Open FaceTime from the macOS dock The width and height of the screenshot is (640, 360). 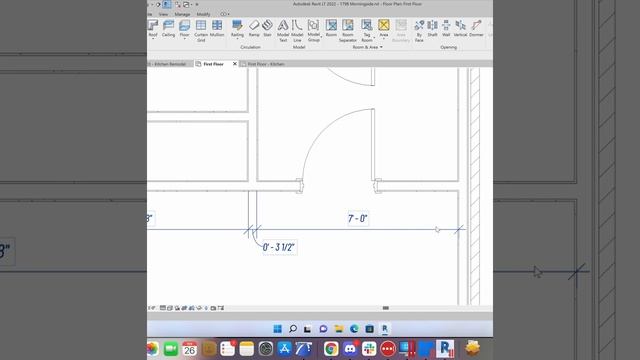tap(171, 349)
